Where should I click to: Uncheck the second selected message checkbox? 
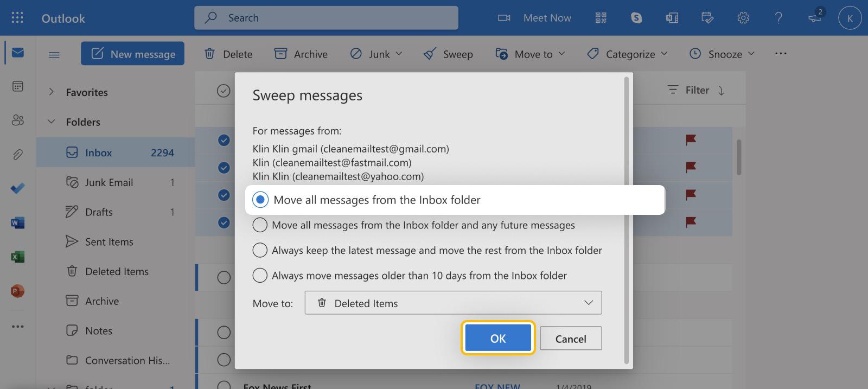(x=224, y=168)
